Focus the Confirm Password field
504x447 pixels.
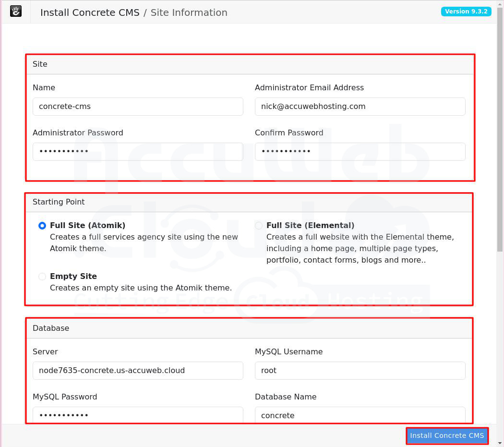360,152
